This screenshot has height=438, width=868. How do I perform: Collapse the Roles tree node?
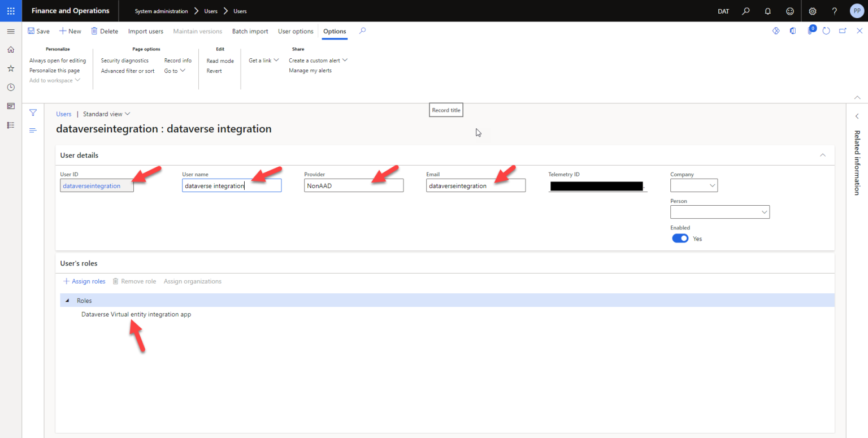pos(68,301)
